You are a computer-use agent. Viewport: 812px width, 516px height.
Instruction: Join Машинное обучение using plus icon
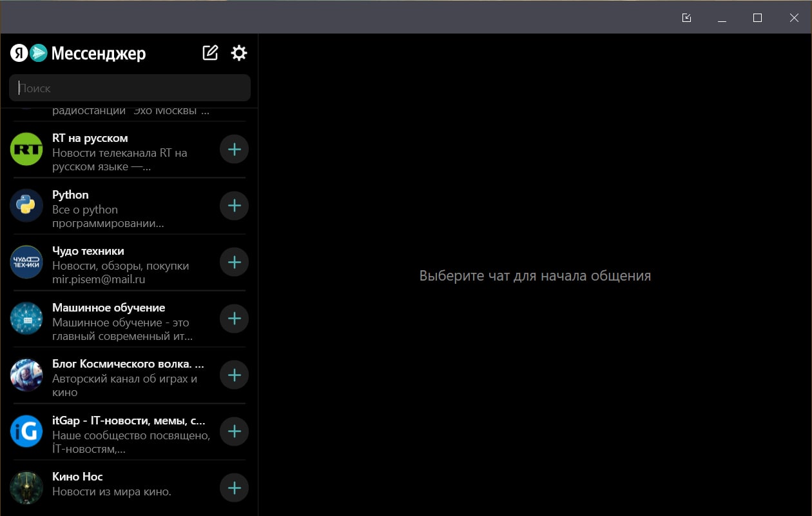(235, 319)
